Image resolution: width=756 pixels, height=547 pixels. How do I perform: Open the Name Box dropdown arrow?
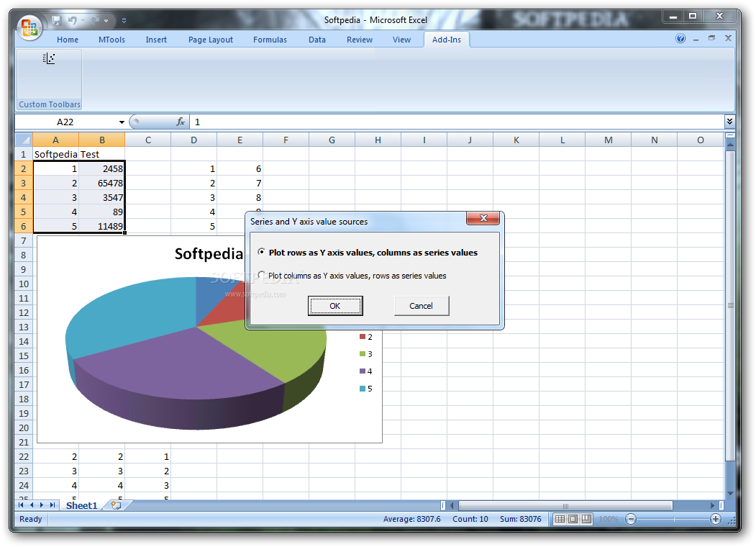(122, 122)
